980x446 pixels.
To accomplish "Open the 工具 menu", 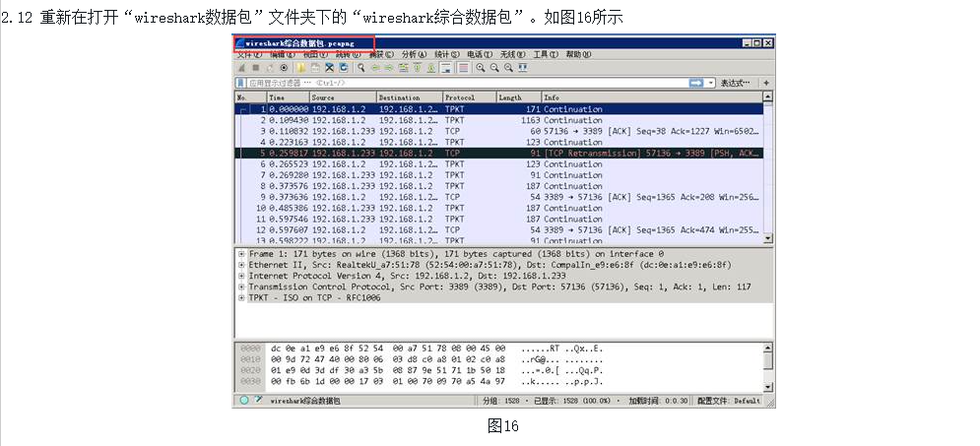I will pyautogui.click(x=546, y=54).
